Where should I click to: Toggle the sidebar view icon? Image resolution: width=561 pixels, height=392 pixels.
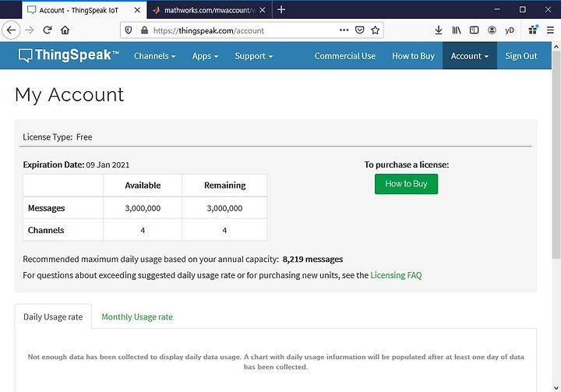click(474, 30)
